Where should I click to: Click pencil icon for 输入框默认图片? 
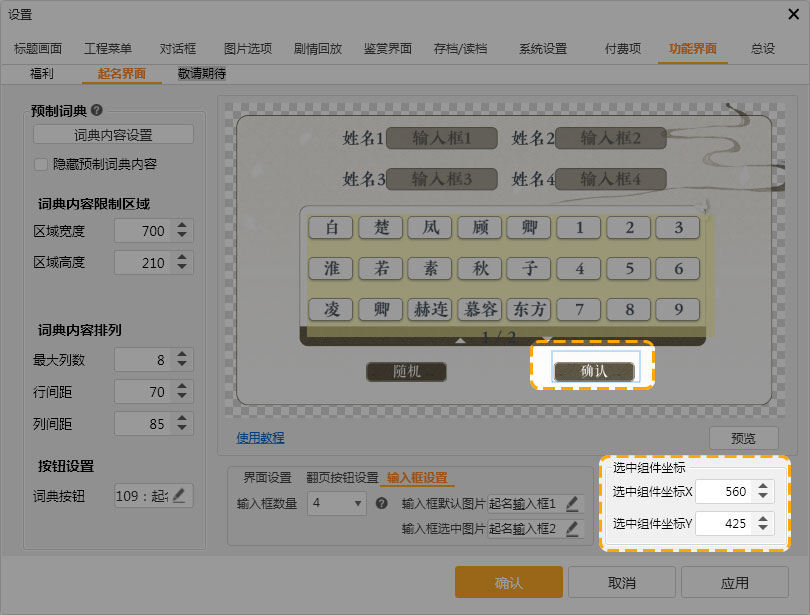click(x=572, y=503)
